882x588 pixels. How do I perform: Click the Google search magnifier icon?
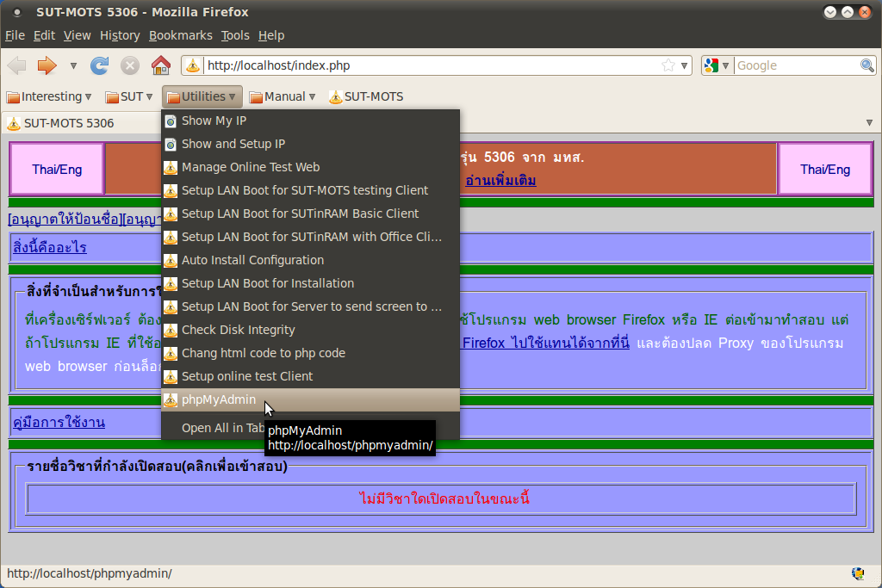[x=866, y=65]
